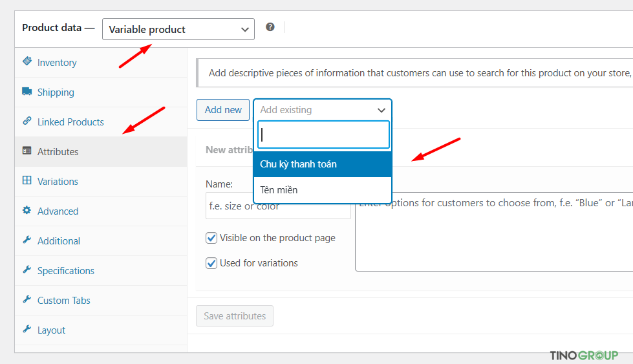Click the Variations grid icon
The width and height of the screenshot is (633, 364).
click(27, 181)
